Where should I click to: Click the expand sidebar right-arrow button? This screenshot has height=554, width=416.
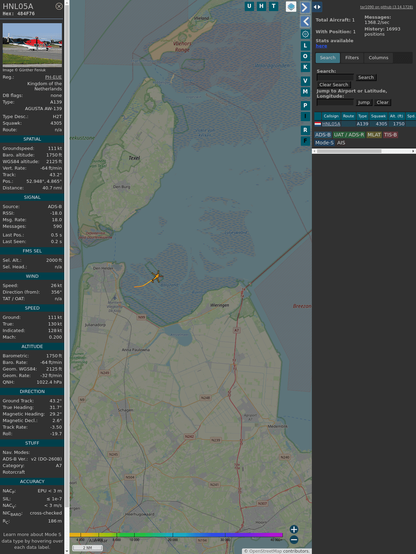[x=305, y=7]
